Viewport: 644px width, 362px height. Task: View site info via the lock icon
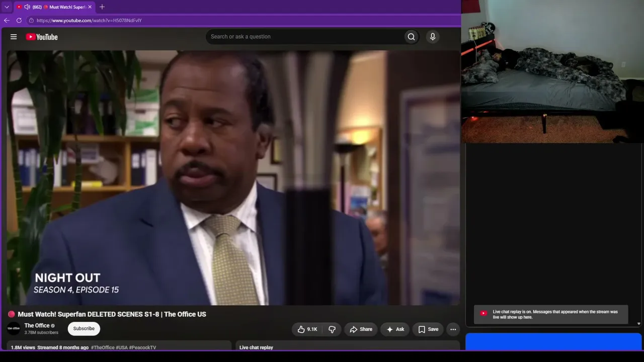click(x=31, y=21)
